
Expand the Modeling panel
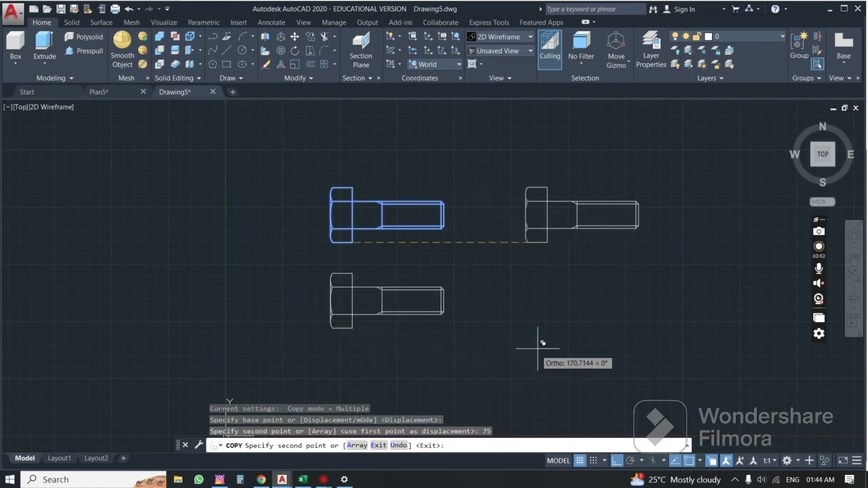[x=55, y=78]
